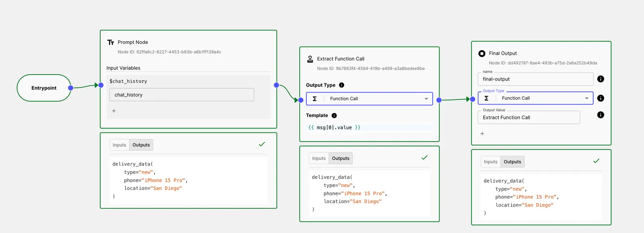Open Output Type dropdown in Extract Function Call
The width and height of the screenshot is (644, 233).
(369, 99)
